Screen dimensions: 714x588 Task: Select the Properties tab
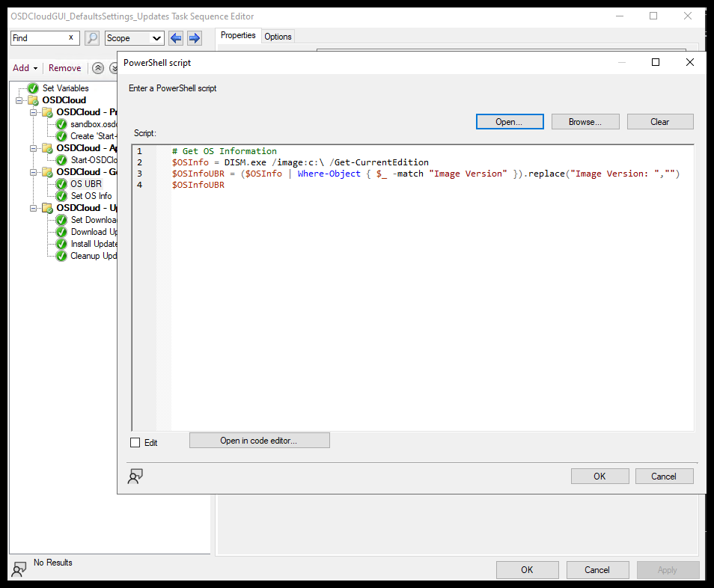point(238,34)
